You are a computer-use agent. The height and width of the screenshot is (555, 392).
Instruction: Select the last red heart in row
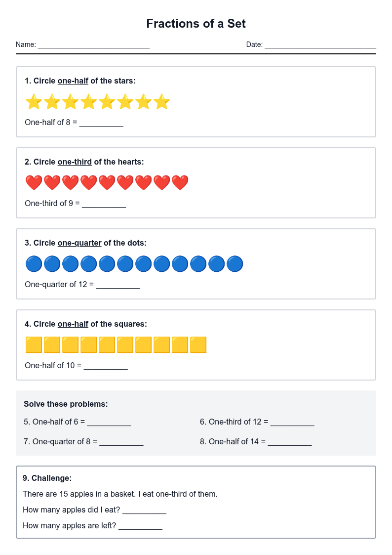click(x=180, y=183)
